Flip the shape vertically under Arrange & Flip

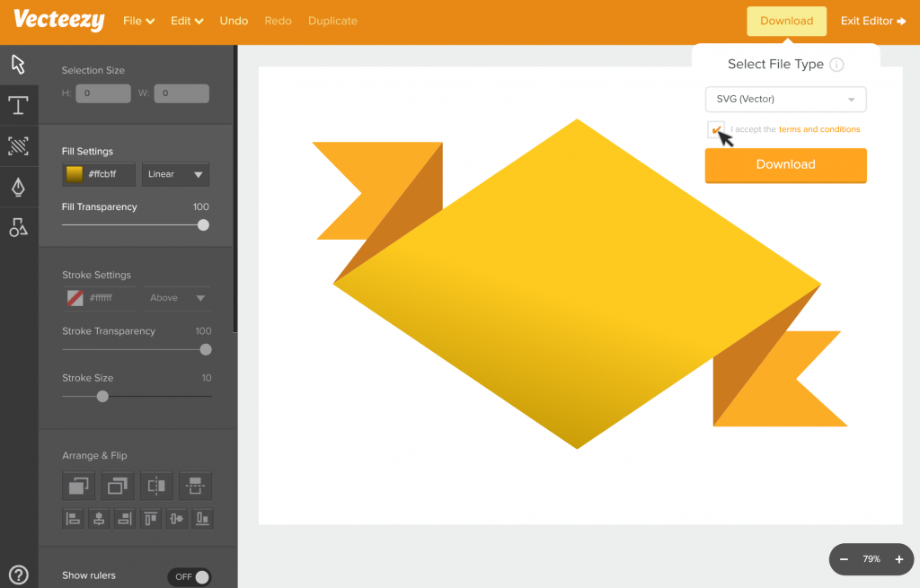click(196, 486)
